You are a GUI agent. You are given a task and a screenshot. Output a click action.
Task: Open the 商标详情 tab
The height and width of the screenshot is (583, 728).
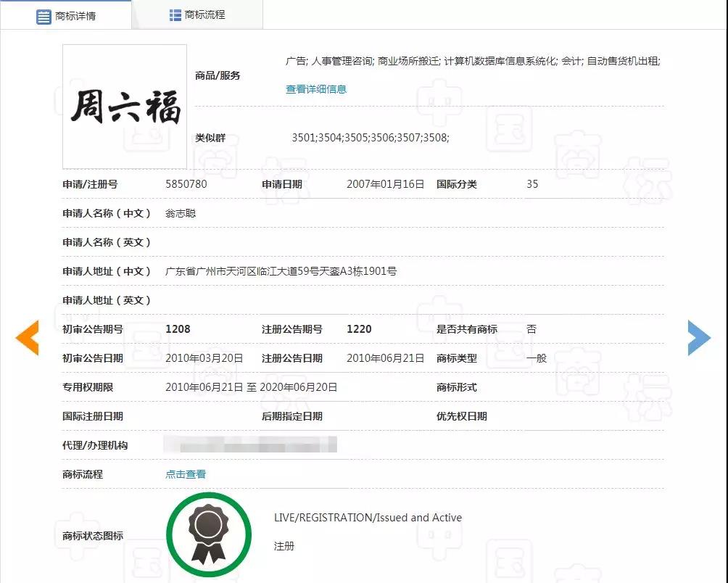[66, 15]
